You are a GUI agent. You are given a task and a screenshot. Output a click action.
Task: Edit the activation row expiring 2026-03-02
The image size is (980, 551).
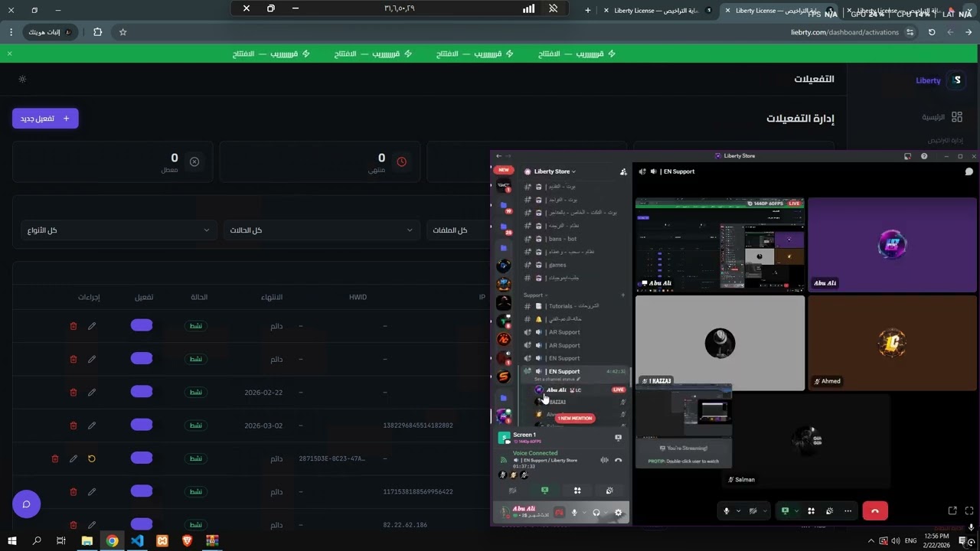coord(92,425)
